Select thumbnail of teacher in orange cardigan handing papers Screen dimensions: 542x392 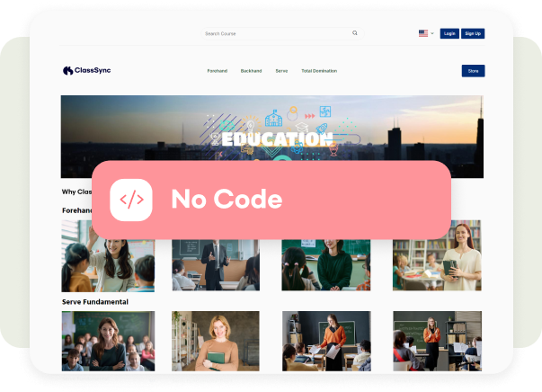(x=326, y=341)
